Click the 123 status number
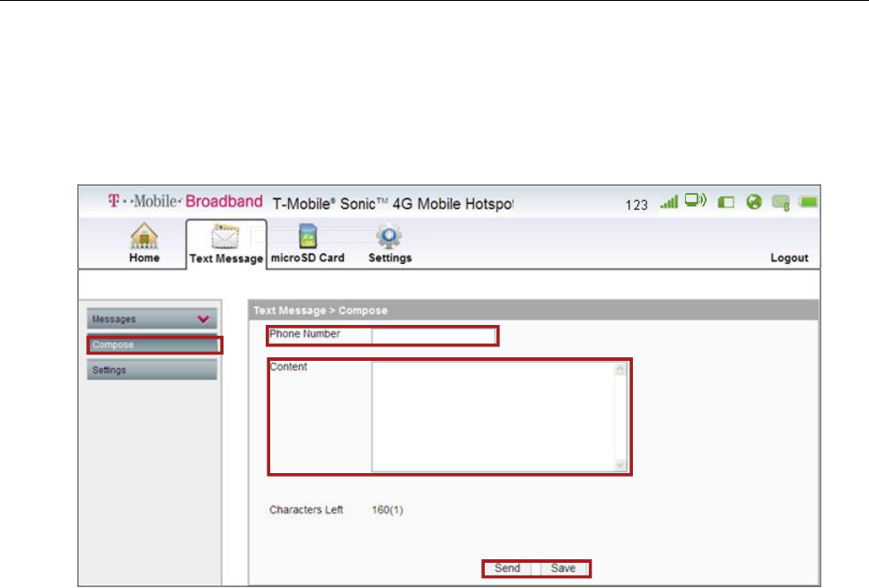This screenshot has height=588, width=869. [x=636, y=205]
